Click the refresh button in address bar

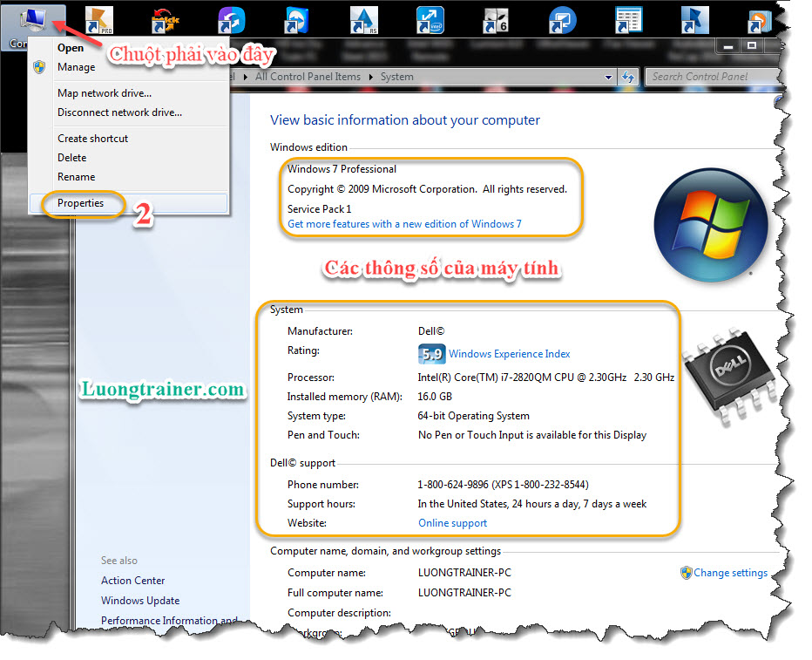click(x=628, y=78)
